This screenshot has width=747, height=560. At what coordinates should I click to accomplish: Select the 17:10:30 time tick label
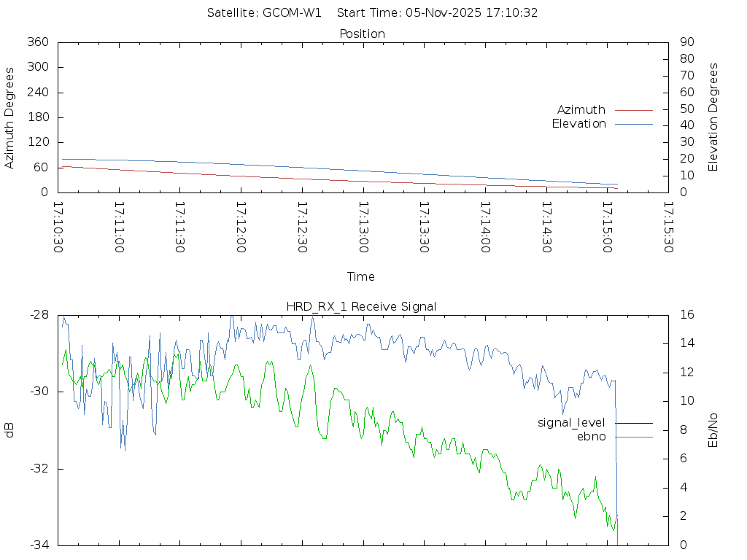tap(58, 227)
